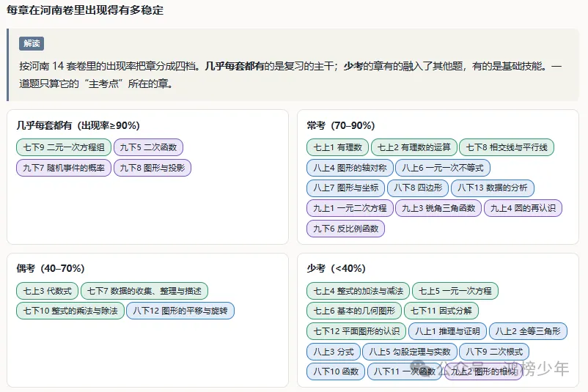Click the 八上5 勾股定理与实数 chip
Image resolution: width=588 pixels, height=392 pixels.
pos(410,352)
